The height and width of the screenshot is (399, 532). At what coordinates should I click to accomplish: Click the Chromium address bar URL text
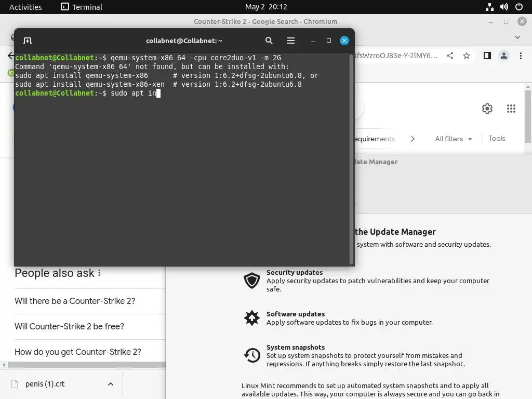[x=396, y=56]
